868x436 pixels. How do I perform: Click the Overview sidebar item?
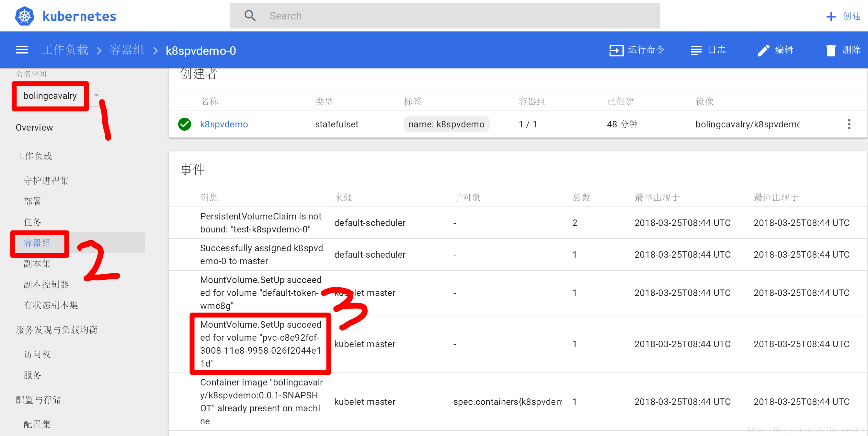34,127
